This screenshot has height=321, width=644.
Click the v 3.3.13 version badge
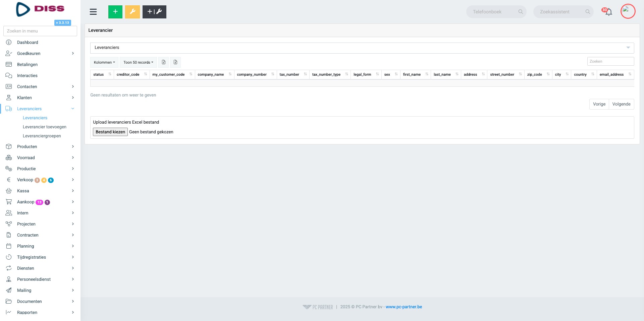[63, 23]
